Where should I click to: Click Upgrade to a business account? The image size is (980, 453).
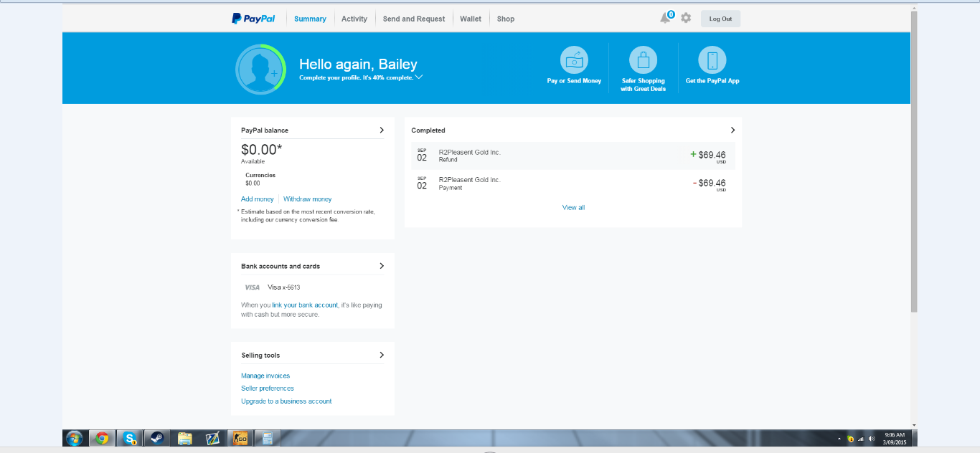pyautogui.click(x=286, y=401)
